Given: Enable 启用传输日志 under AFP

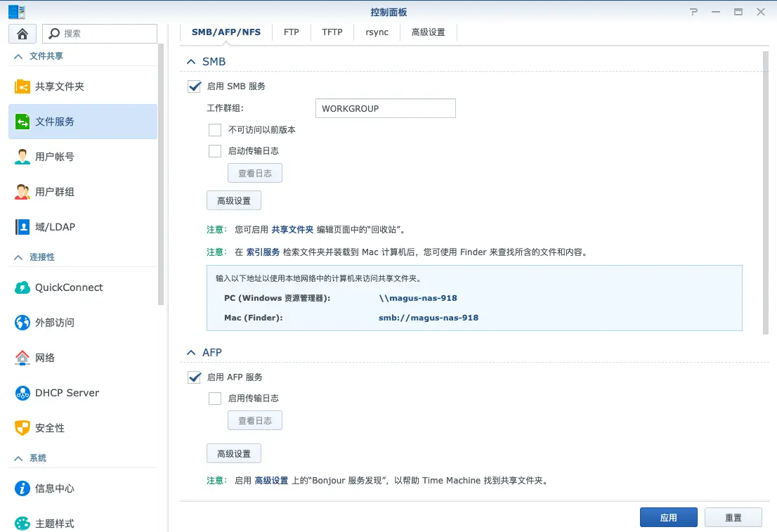Looking at the screenshot, I should tap(214, 398).
